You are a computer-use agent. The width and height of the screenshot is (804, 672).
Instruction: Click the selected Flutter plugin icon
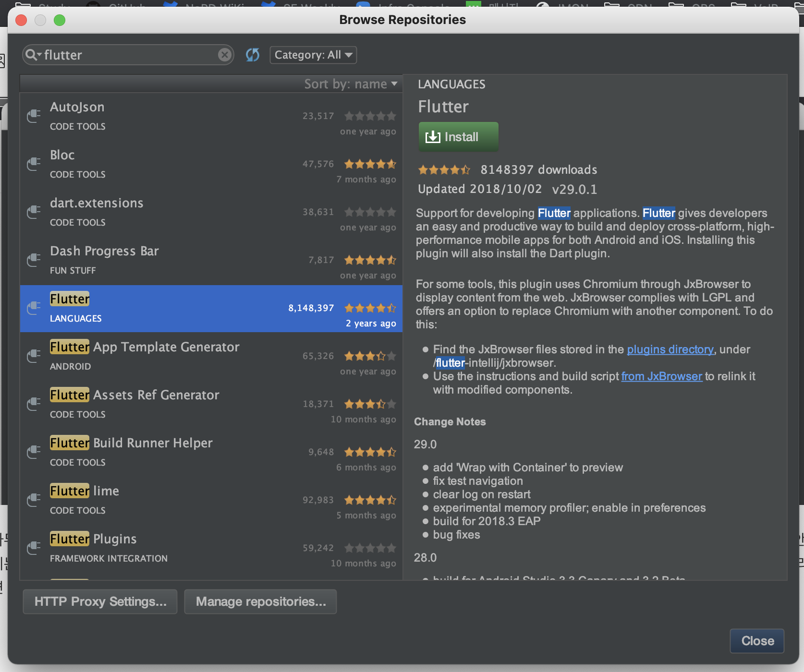point(33,308)
